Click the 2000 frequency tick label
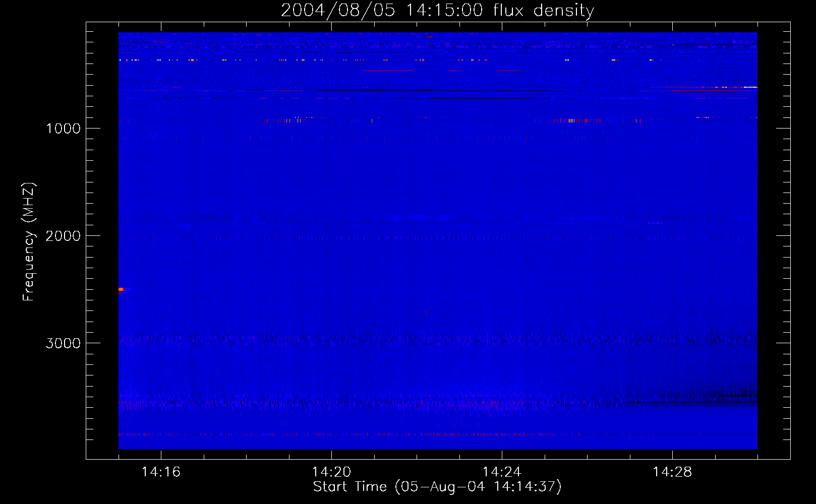 pyautogui.click(x=63, y=236)
